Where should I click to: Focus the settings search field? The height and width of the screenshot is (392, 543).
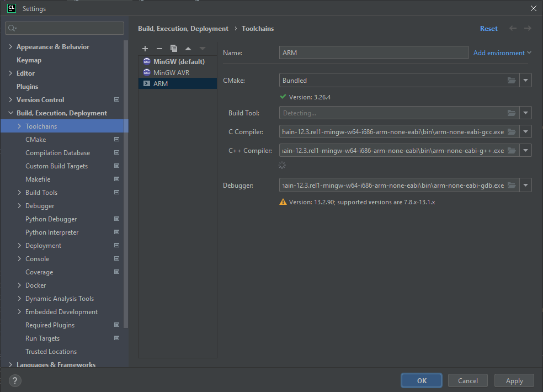tap(65, 28)
